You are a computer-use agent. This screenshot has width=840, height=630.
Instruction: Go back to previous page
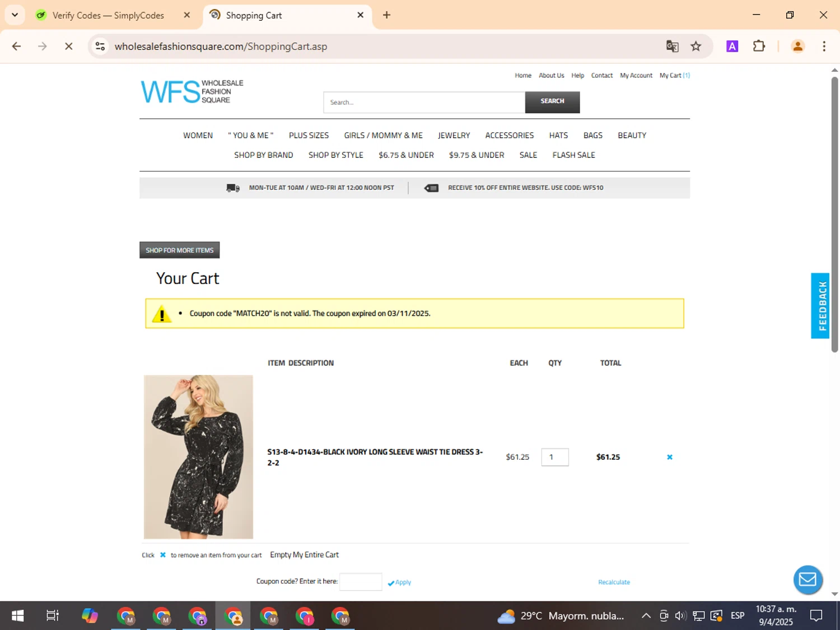point(16,46)
